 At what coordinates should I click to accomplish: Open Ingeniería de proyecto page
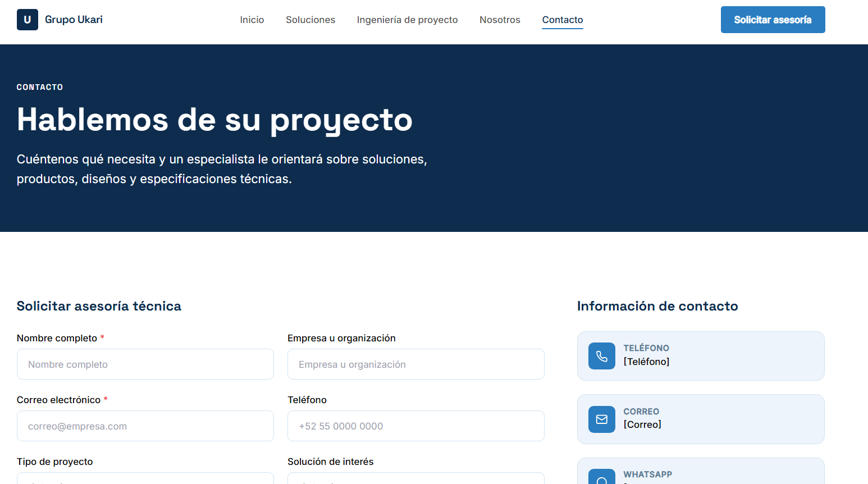(408, 20)
